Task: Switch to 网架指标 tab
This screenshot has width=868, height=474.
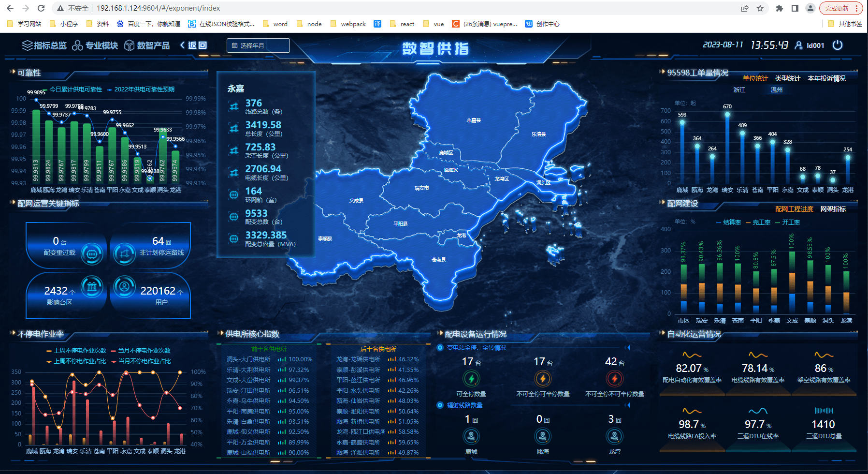Action: 833,209
